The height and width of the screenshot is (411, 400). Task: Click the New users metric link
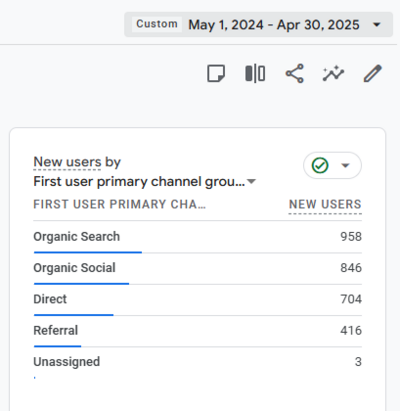point(67,162)
